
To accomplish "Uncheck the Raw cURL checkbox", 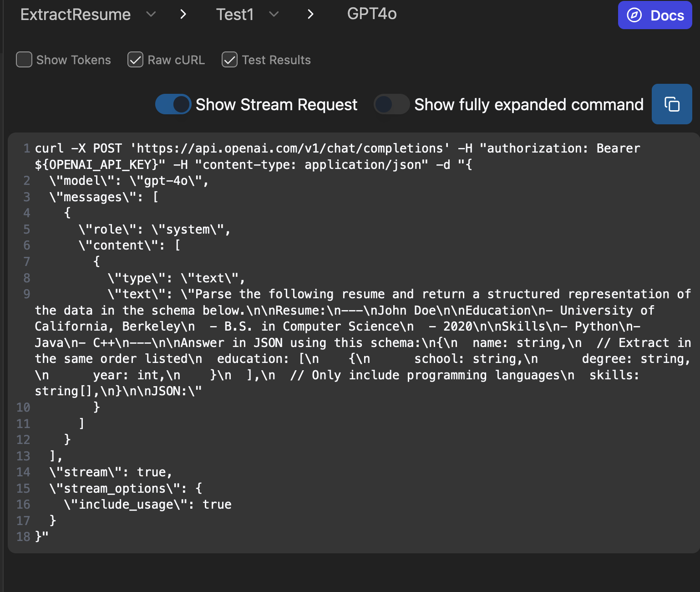I will [135, 60].
